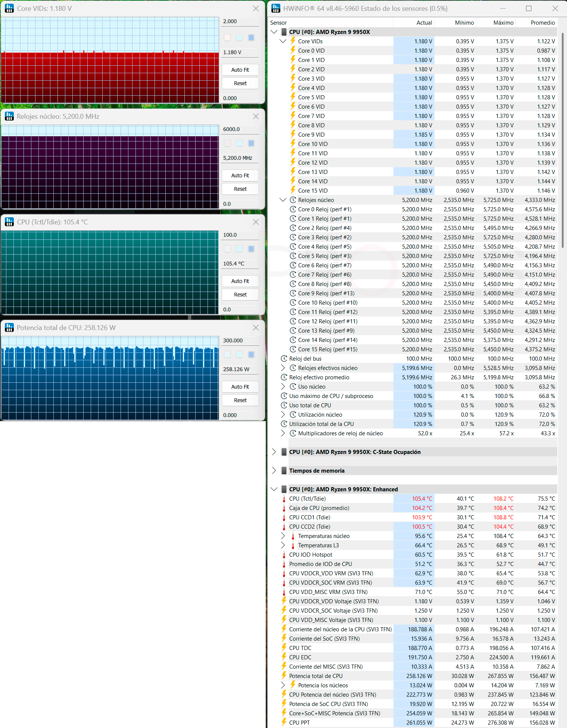Click lightning icon beside Corriente del SoC (SVI3 TFN)
Screen dimensions: 567x728
click(x=284, y=638)
